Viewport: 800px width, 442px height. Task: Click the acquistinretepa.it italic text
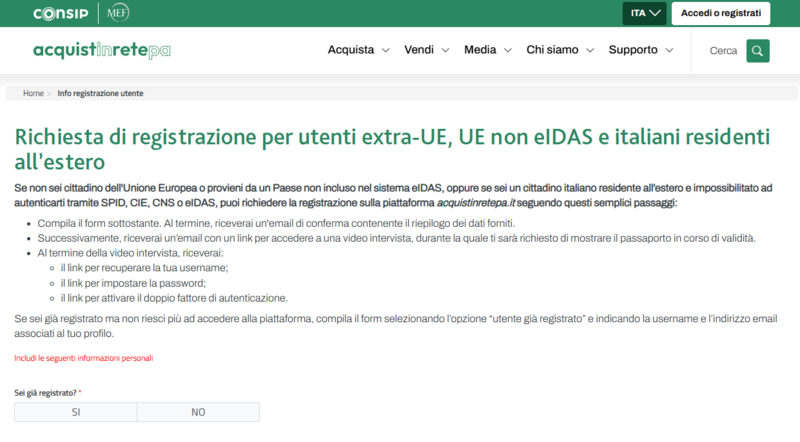click(x=476, y=203)
